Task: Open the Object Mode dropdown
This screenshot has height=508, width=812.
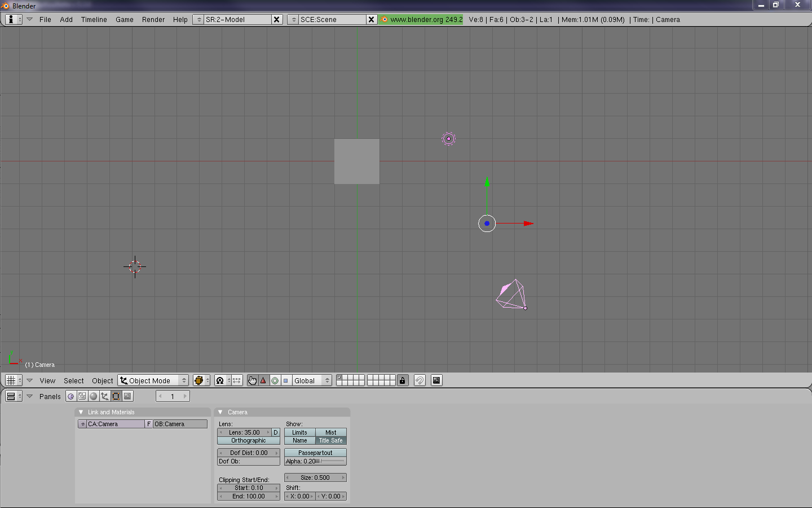Action: pos(153,380)
